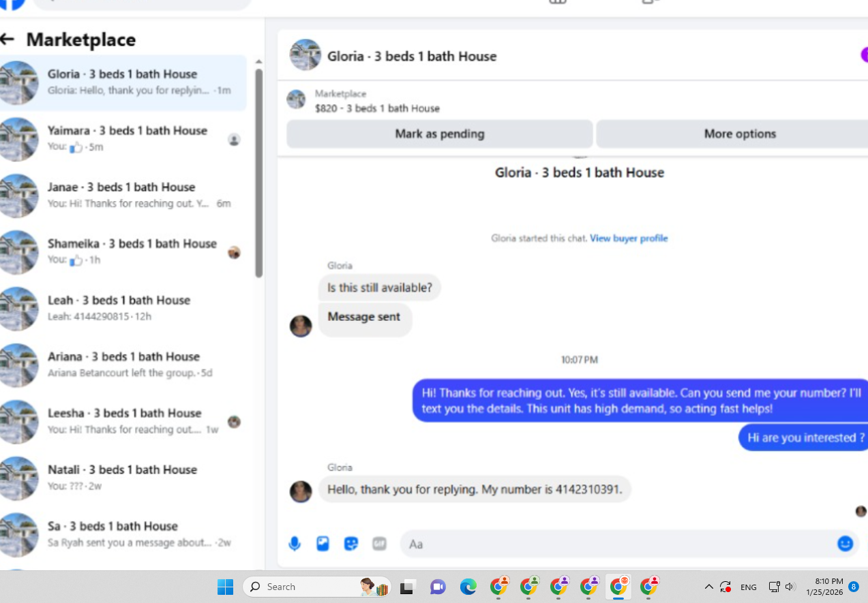
Task: Click Gloria's avatar in the chat header
Action: (x=305, y=56)
